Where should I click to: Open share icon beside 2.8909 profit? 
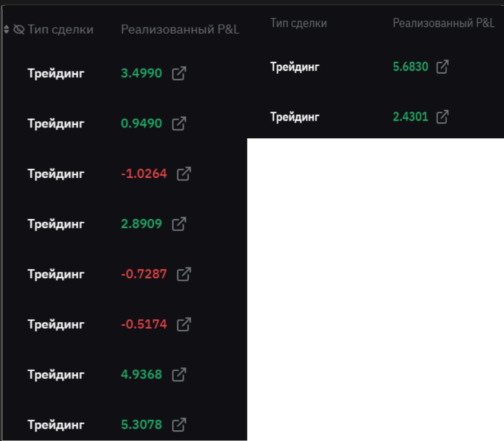pos(179,224)
